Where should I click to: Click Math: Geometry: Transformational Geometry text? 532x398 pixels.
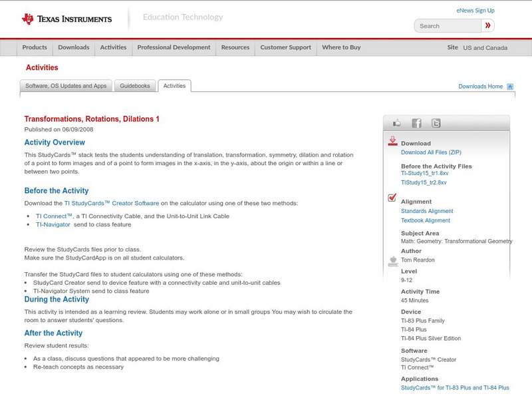pyautogui.click(x=457, y=241)
